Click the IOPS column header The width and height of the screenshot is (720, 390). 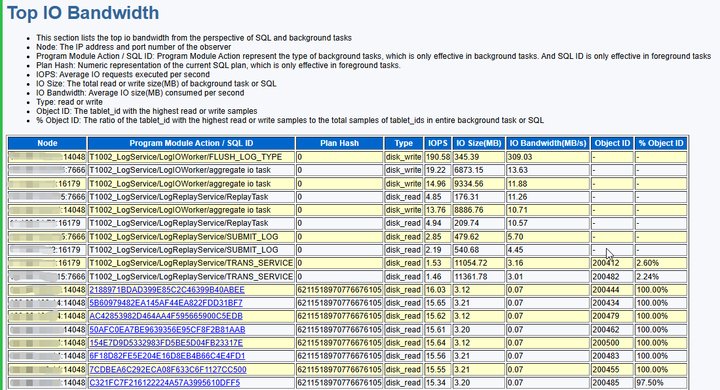tap(438, 143)
